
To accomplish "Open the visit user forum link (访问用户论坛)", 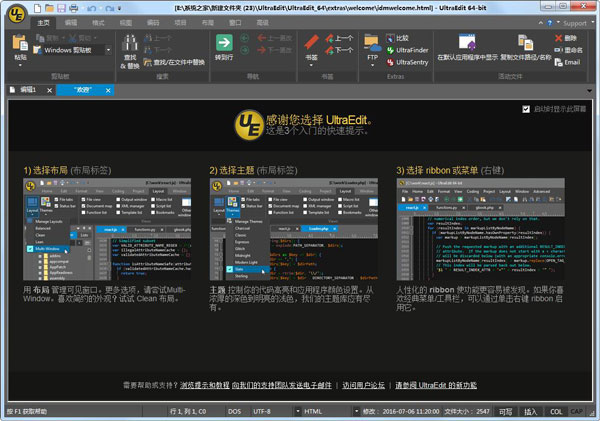I will click(363, 385).
